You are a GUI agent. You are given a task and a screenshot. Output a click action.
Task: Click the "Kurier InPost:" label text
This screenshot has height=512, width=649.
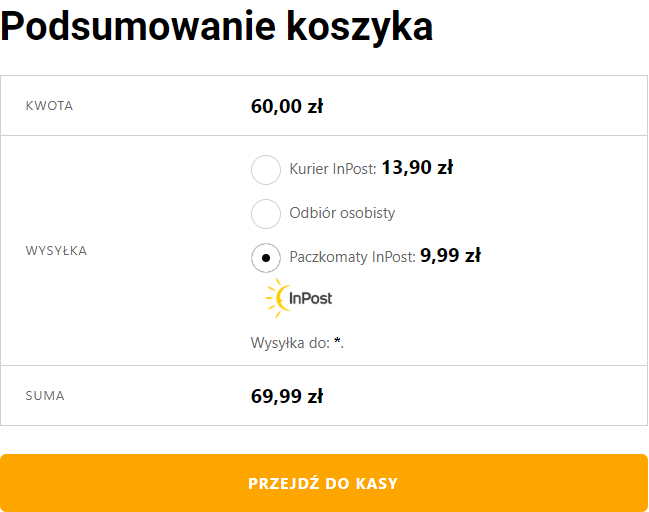[333, 169]
